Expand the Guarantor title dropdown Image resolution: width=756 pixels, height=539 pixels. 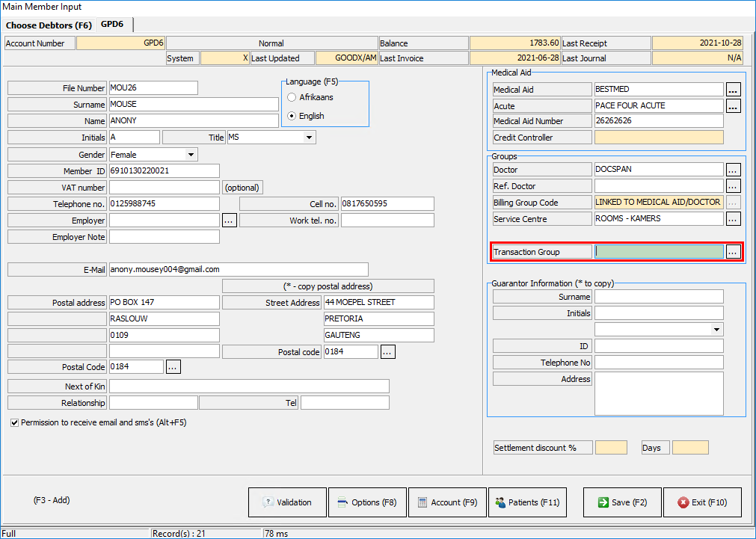point(717,330)
